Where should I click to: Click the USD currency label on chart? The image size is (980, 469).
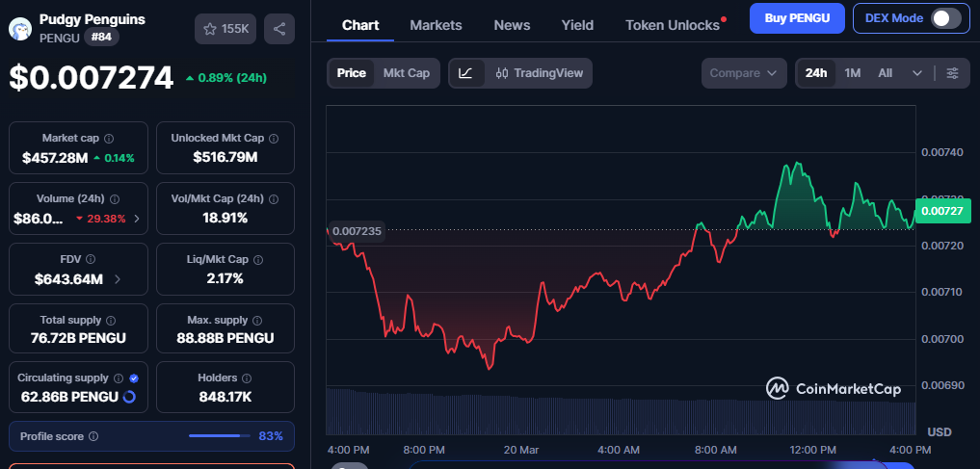point(940,432)
